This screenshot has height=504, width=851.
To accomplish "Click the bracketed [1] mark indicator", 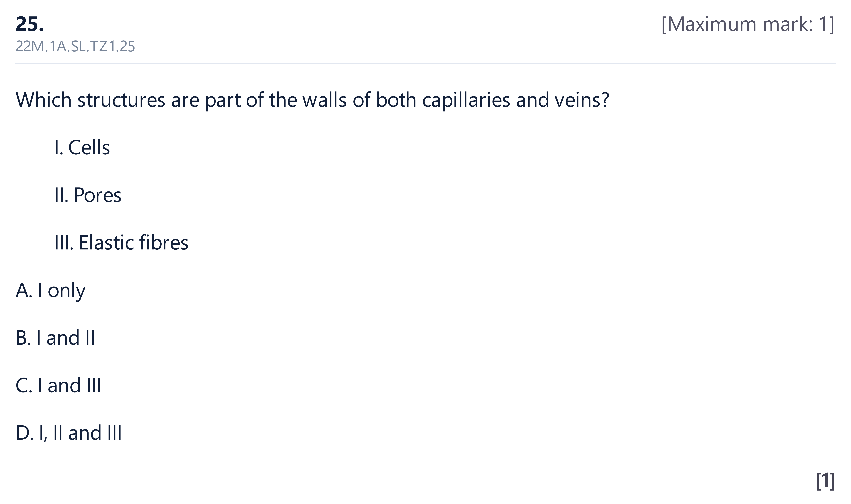I will [825, 481].
